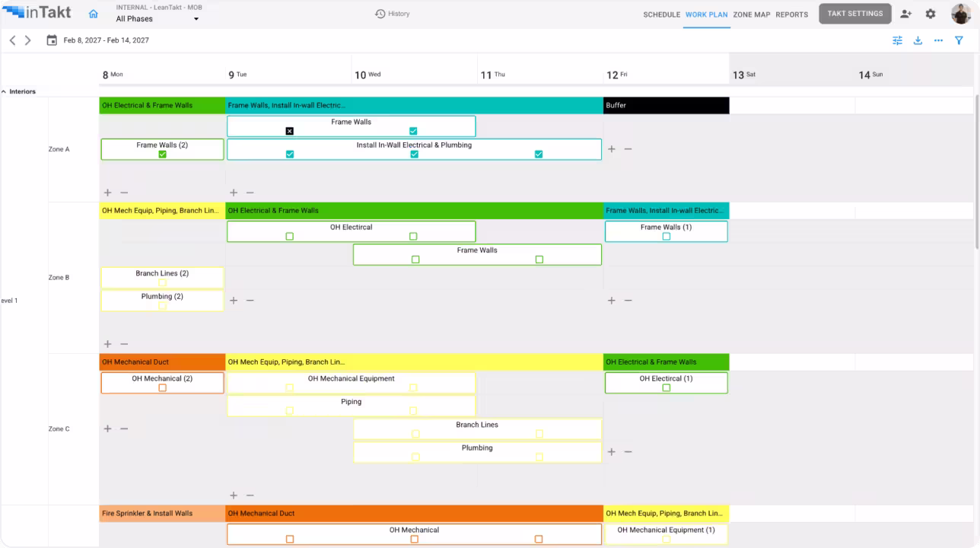
Task: Click the 12 Fri day header
Action: [617, 75]
